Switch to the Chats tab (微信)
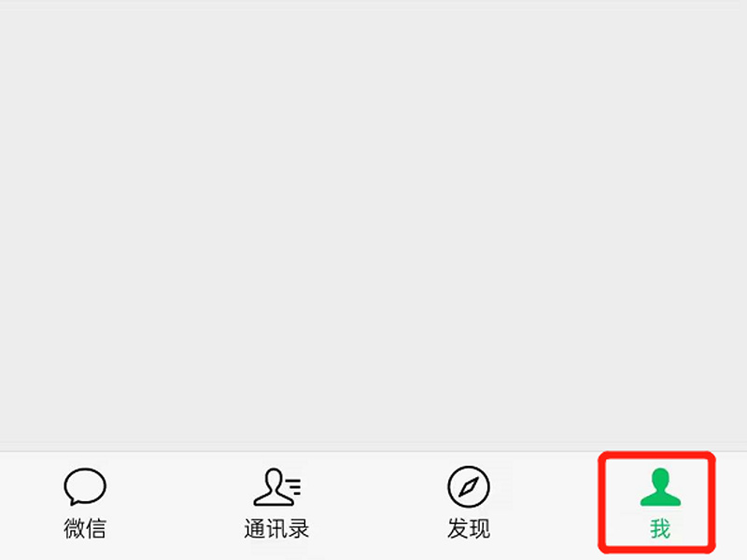The width and height of the screenshot is (747, 560). pos(85,504)
